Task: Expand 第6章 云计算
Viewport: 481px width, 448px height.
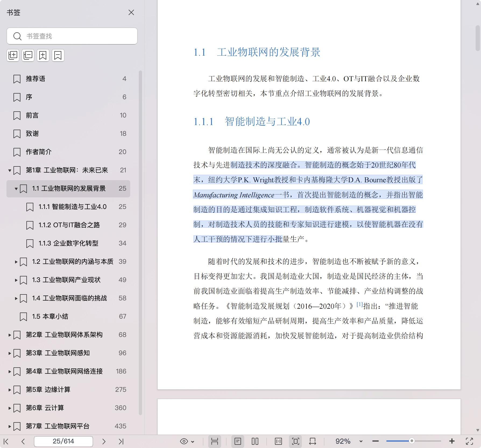Action: tap(10, 408)
